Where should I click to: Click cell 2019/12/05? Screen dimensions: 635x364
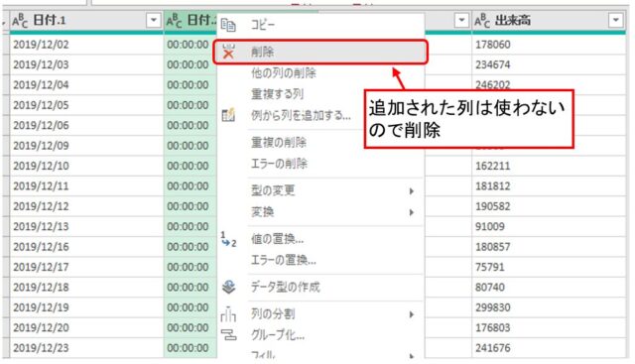(x=86, y=105)
